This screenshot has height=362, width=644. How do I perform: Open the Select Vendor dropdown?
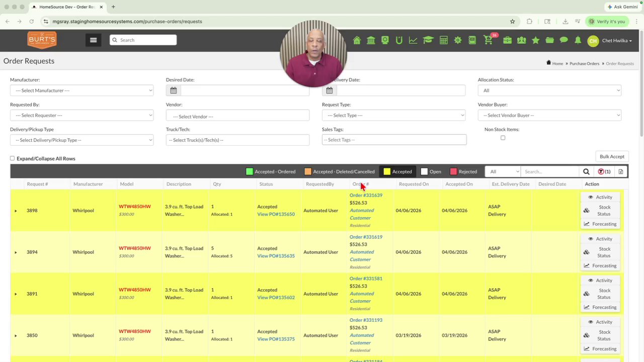click(237, 116)
